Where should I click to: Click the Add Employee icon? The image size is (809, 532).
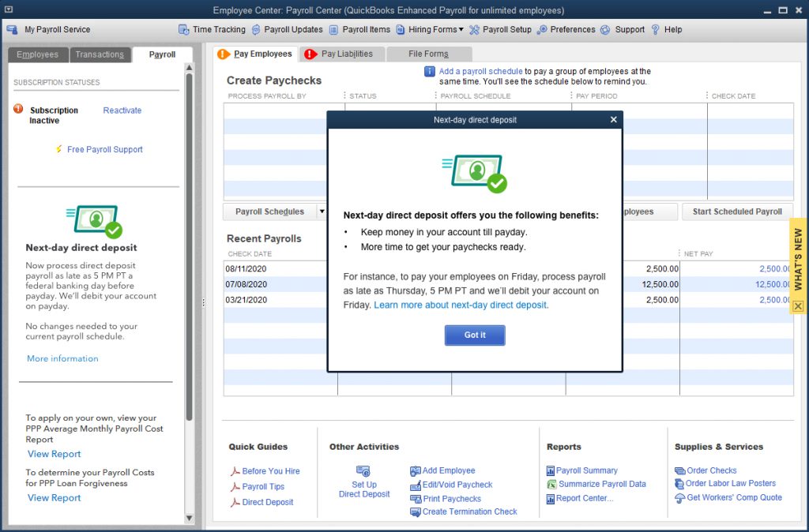(x=416, y=470)
